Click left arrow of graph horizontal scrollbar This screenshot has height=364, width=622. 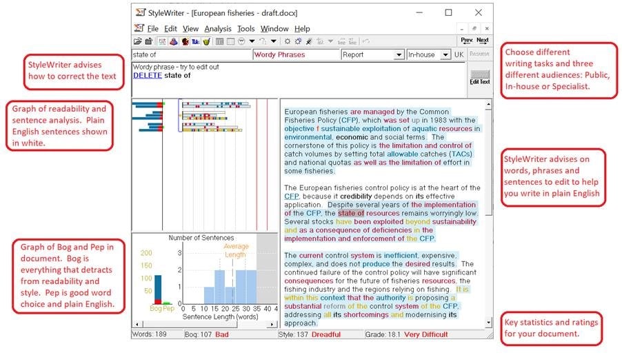click(x=137, y=324)
